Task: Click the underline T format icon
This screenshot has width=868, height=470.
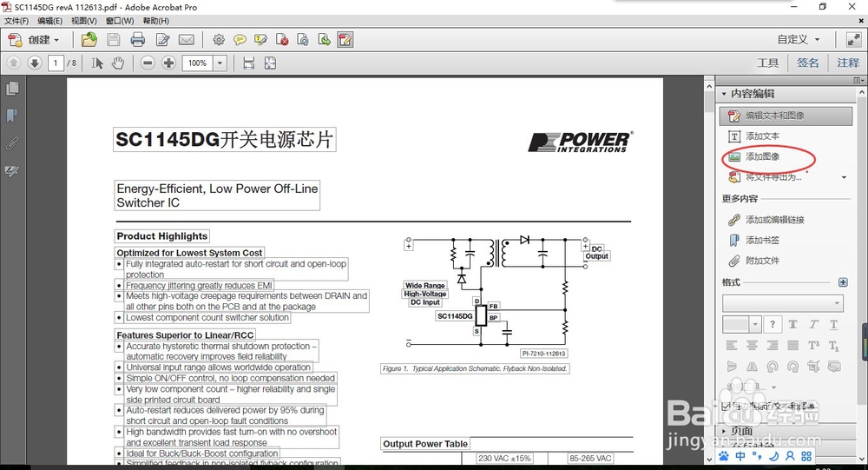Action: coord(833,325)
